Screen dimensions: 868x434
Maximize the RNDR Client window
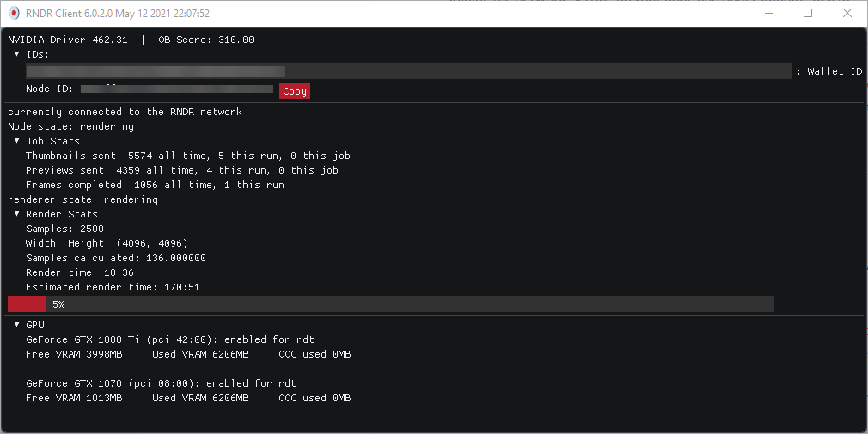pos(808,13)
